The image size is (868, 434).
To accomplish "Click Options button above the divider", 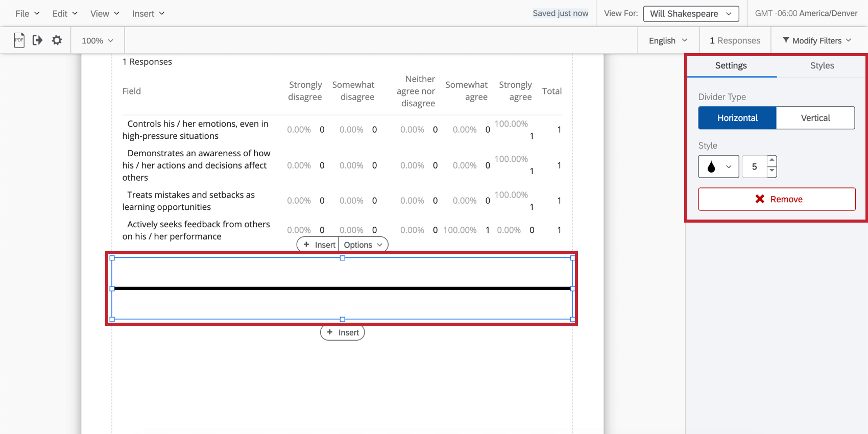I will click(x=363, y=245).
